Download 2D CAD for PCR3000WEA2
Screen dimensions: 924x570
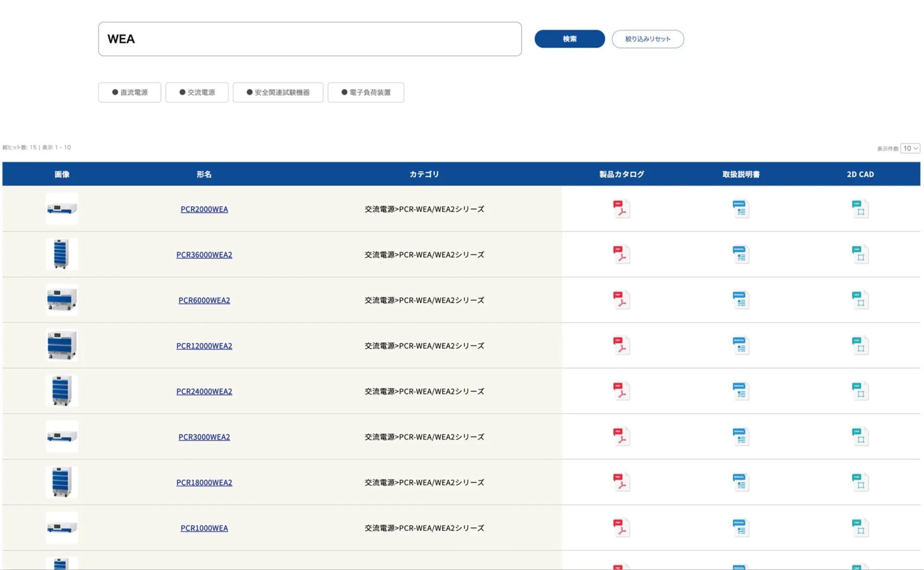(860, 437)
